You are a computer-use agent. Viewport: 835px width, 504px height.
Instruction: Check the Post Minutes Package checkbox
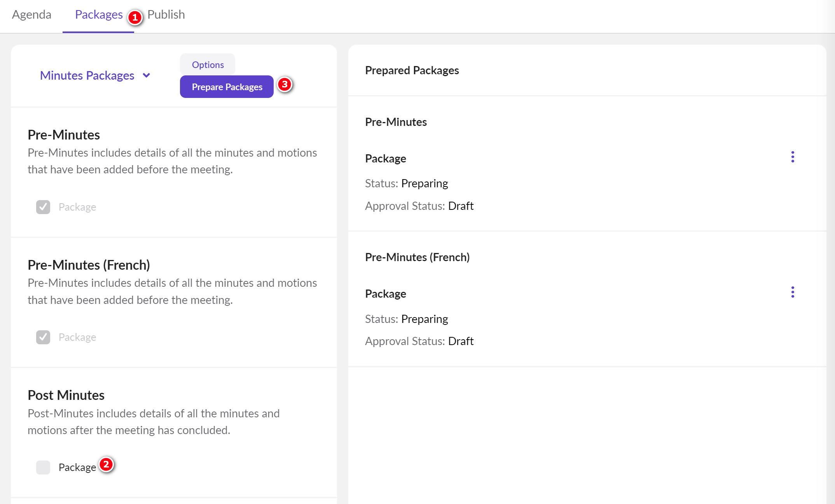(43, 467)
